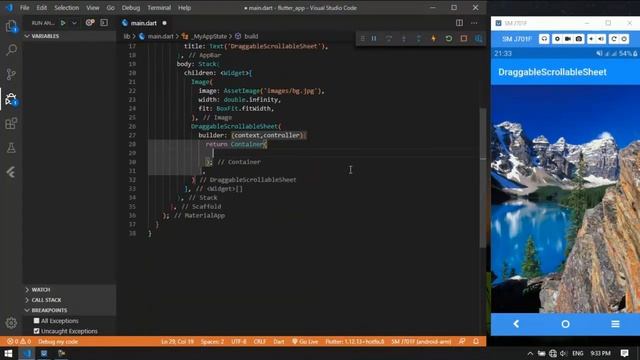640x360 pixels.
Task: Select the Run and Debug view icon
Action: tap(11, 99)
